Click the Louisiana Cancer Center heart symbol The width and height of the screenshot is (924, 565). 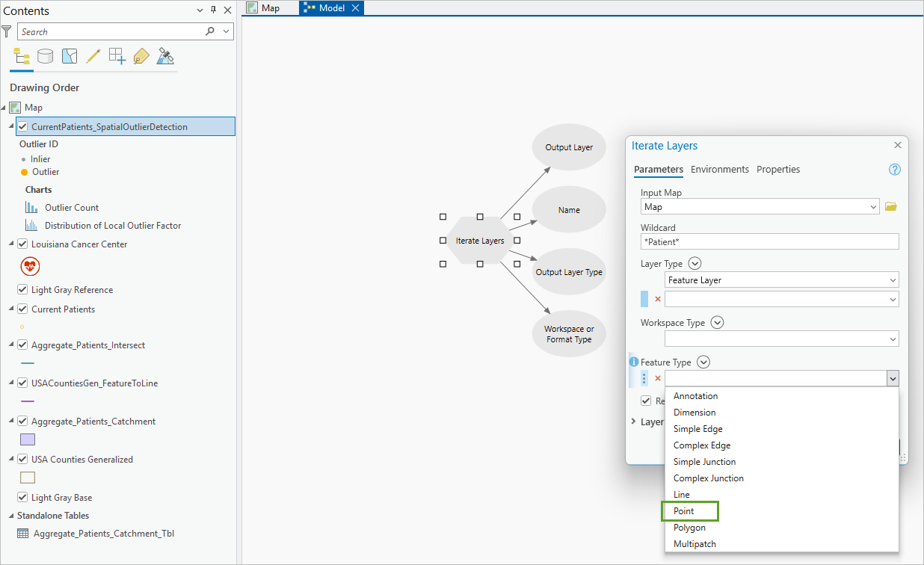click(x=30, y=266)
